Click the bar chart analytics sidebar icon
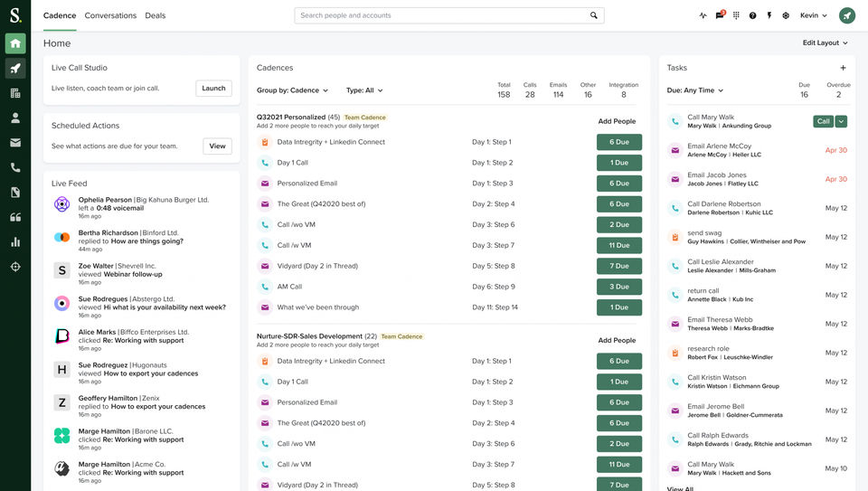The width and height of the screenshot is (868, 491). coord(15,241)
